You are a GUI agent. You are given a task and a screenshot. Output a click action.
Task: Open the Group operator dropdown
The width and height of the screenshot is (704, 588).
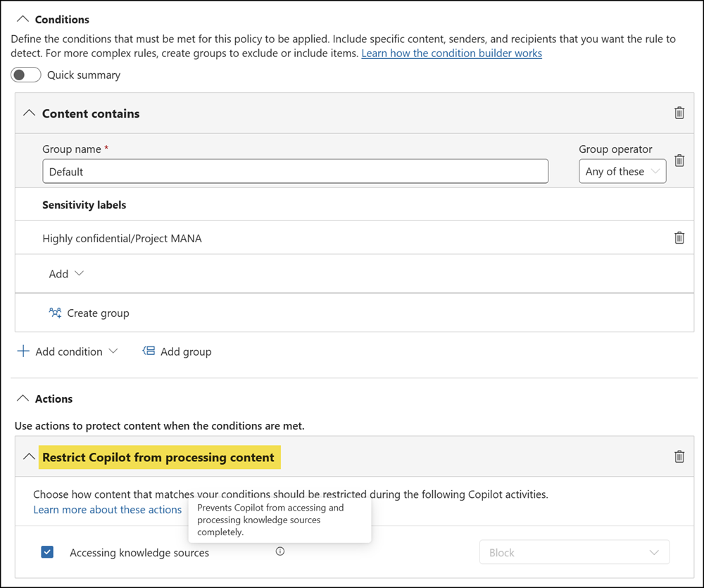(x=622, y=171)
